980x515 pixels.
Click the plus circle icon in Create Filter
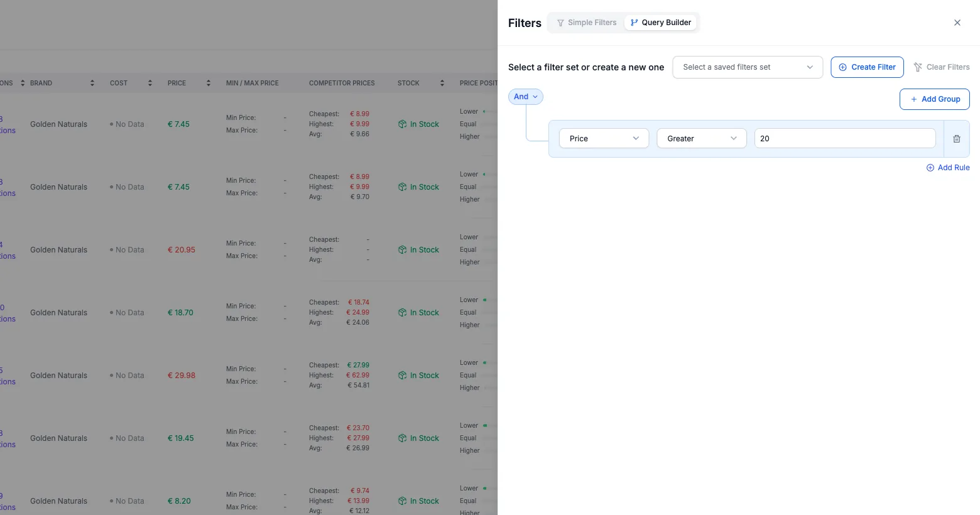[x=843, y=67]
